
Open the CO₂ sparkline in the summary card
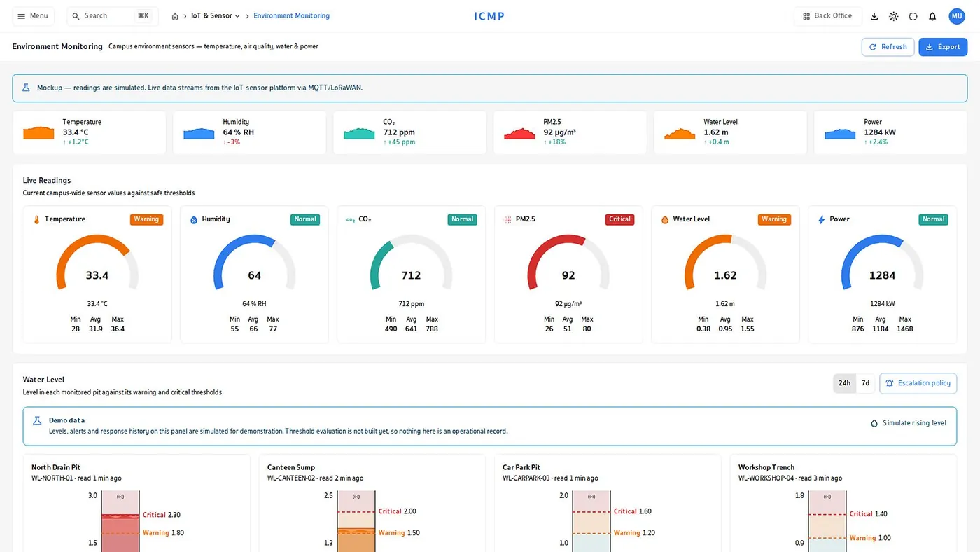pos(359,132)
